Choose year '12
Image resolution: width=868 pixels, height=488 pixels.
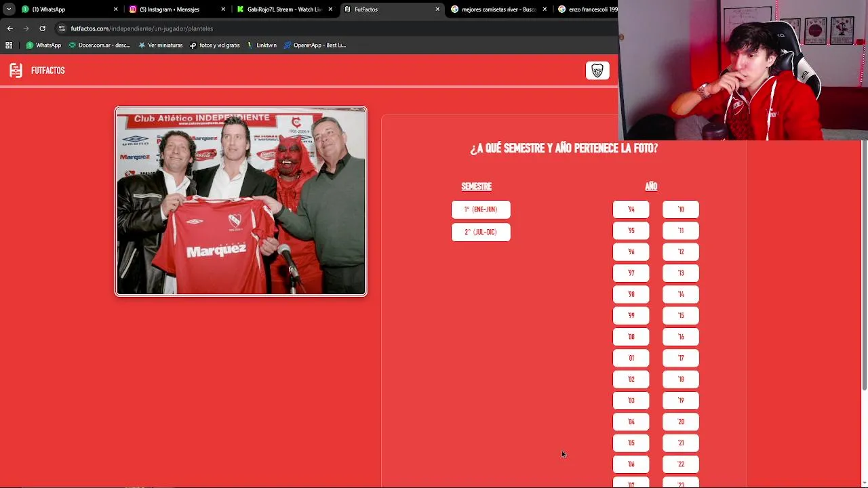click(x=681, y=251)
